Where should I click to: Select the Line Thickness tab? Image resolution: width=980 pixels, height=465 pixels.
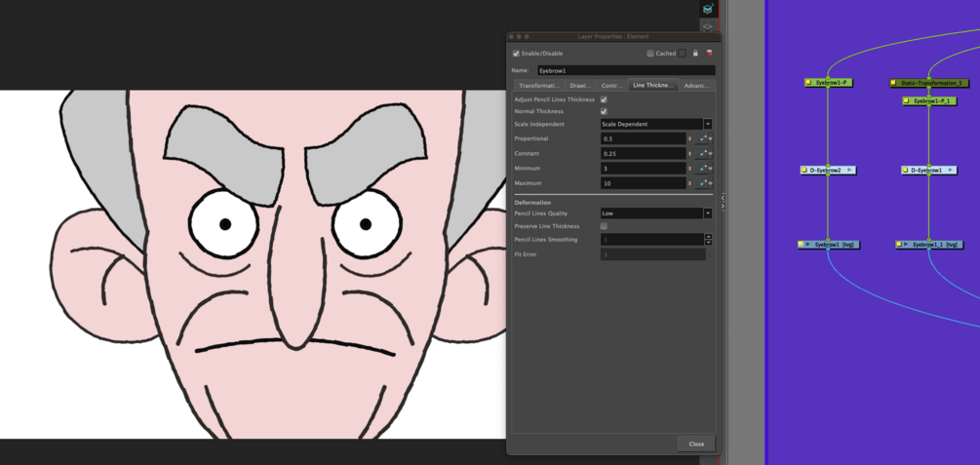click(x=653, y=86)
